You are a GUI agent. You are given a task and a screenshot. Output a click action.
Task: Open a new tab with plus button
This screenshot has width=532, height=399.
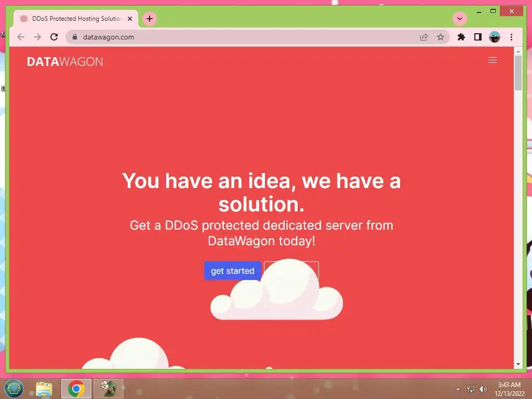150,19
